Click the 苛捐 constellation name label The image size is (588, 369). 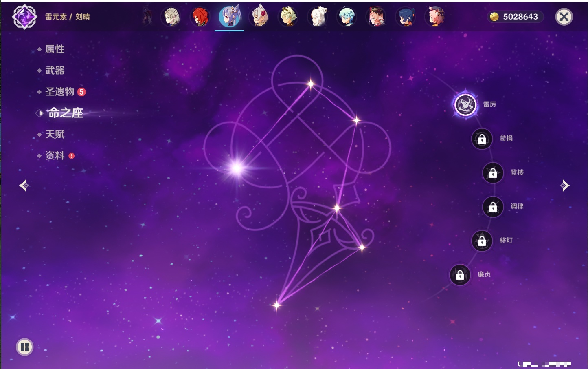pyautogui.click(x=506, y=138)
